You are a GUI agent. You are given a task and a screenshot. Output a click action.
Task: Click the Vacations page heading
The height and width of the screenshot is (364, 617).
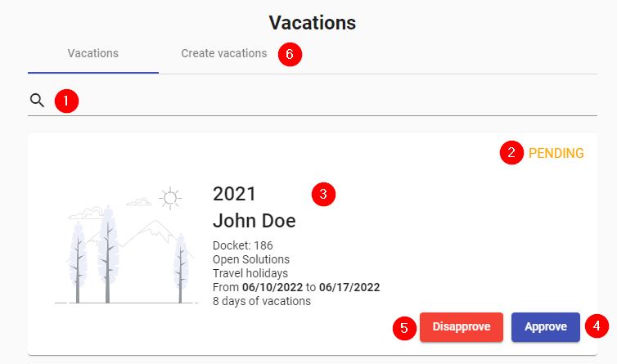(x=312, y=22)
